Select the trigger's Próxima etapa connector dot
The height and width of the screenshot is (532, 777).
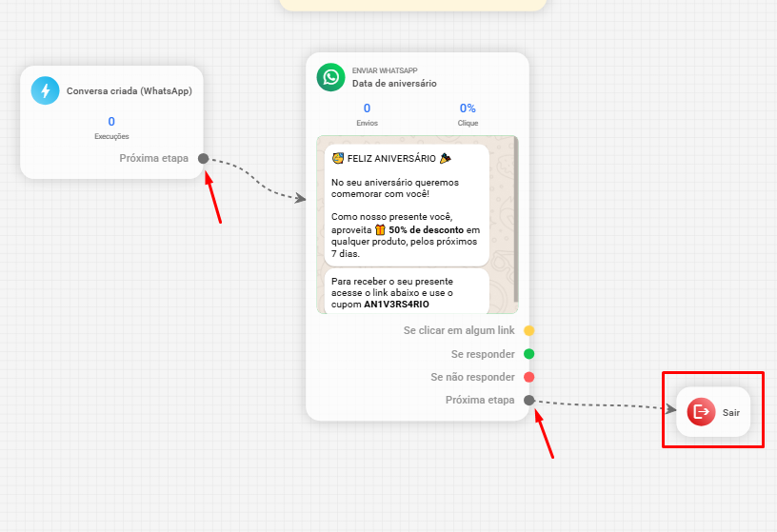tap(203, 159)
